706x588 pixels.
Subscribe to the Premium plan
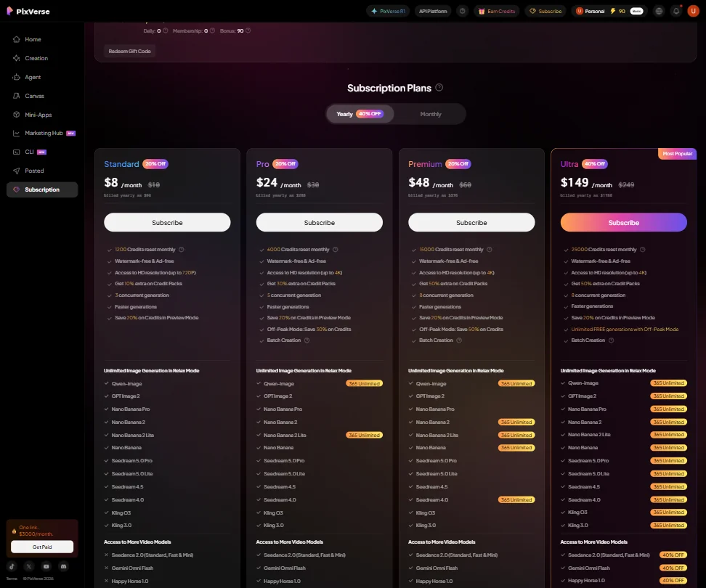pyautogui.click(x=471, y=222)
